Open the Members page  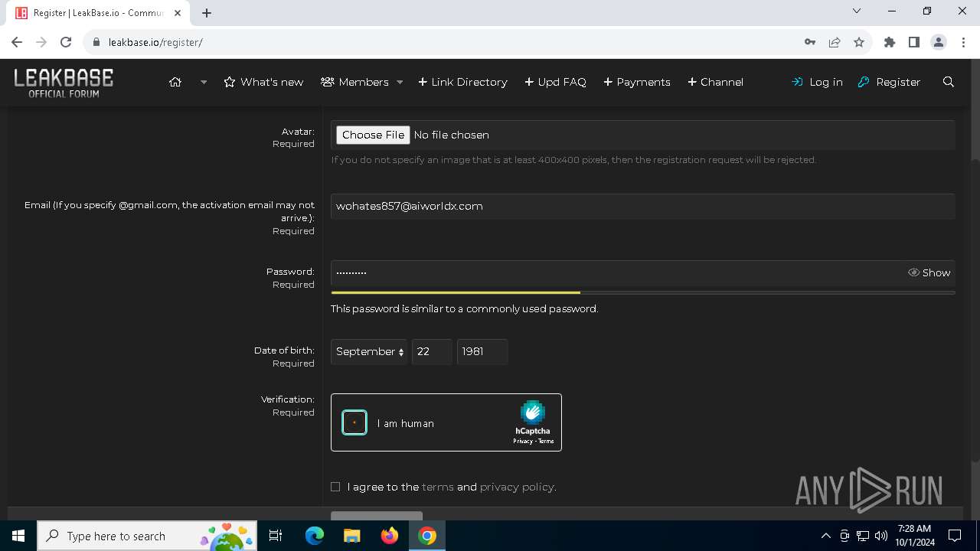tap(354, 82)
